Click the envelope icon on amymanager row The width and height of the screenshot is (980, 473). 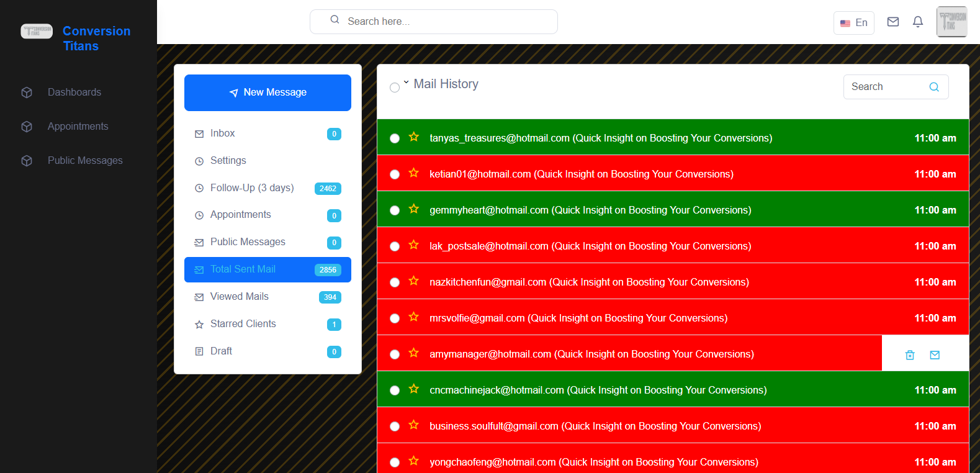tap(934, 355)
